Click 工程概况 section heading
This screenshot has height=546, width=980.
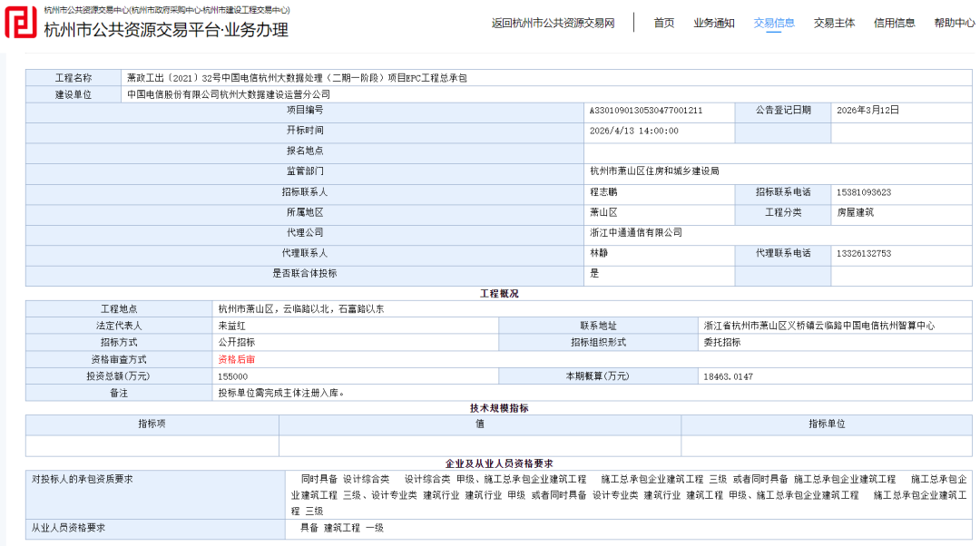[x=499, y=294]
